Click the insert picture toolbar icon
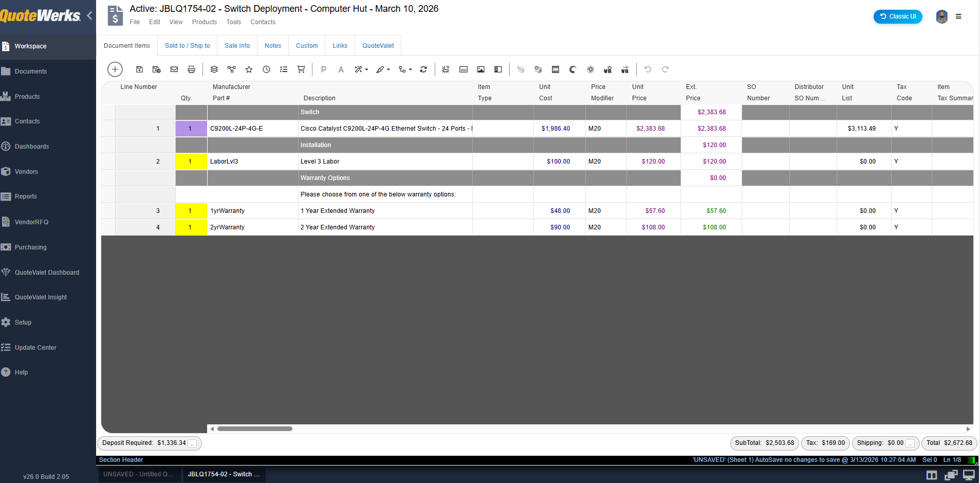Viewport: 980px width, 483px height. coord(480,69)
